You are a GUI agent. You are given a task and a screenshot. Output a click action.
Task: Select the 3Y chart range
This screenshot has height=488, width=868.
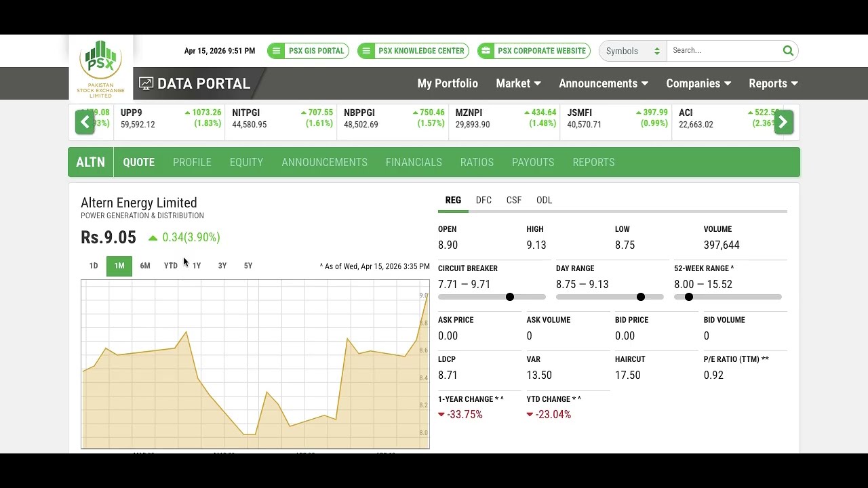click(222, 266)
